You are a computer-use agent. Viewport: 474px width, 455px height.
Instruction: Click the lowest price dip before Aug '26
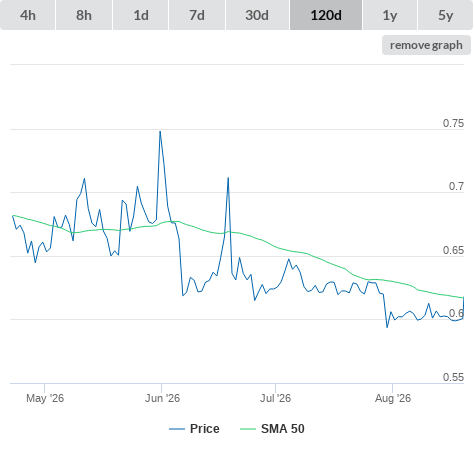(387, 327)
